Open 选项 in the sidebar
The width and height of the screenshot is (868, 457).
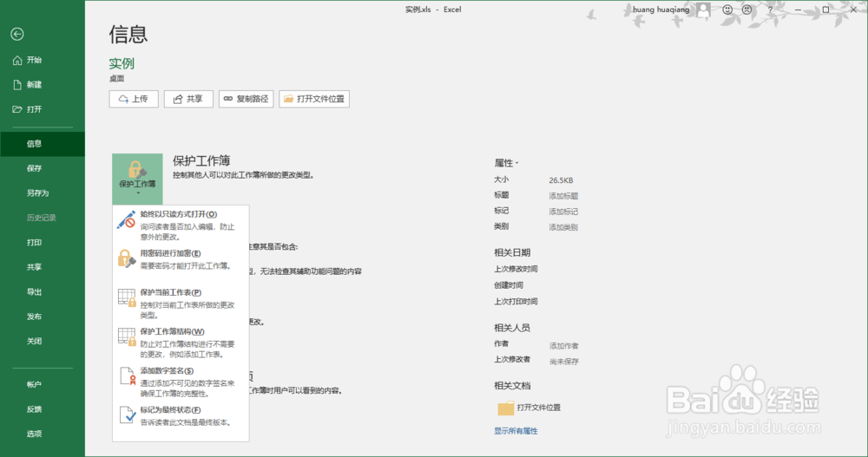43,434
